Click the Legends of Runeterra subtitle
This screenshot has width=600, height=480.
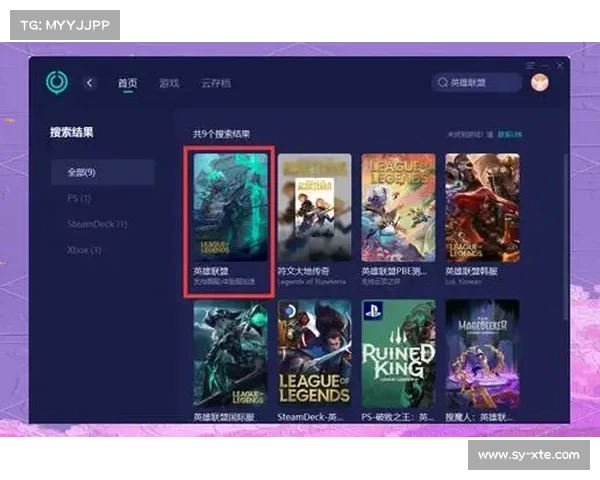pos(311,282)
